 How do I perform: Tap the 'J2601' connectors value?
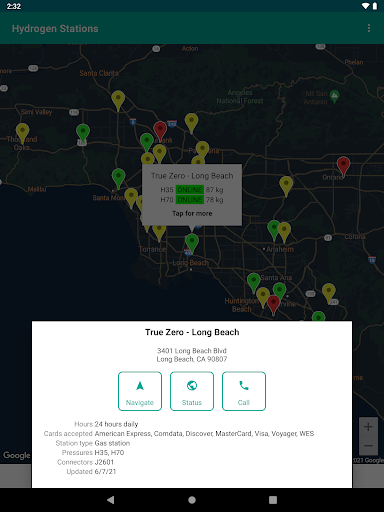(x=104, y=462)
